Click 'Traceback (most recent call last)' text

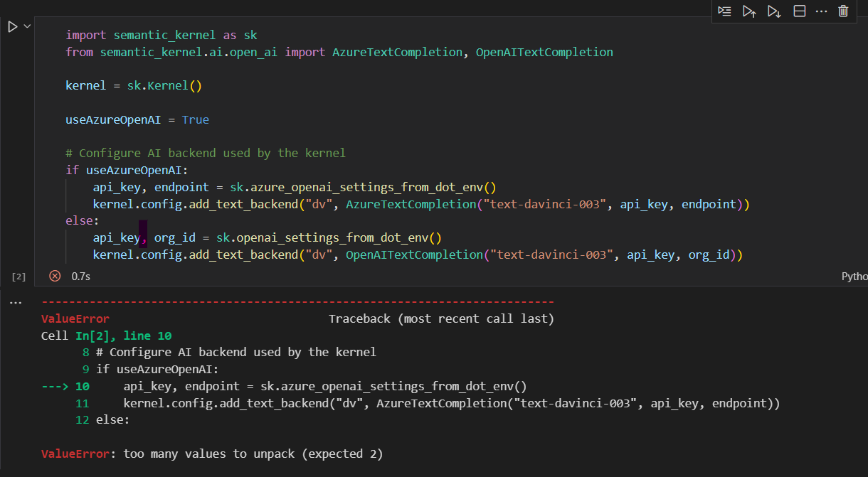(441, 318)
